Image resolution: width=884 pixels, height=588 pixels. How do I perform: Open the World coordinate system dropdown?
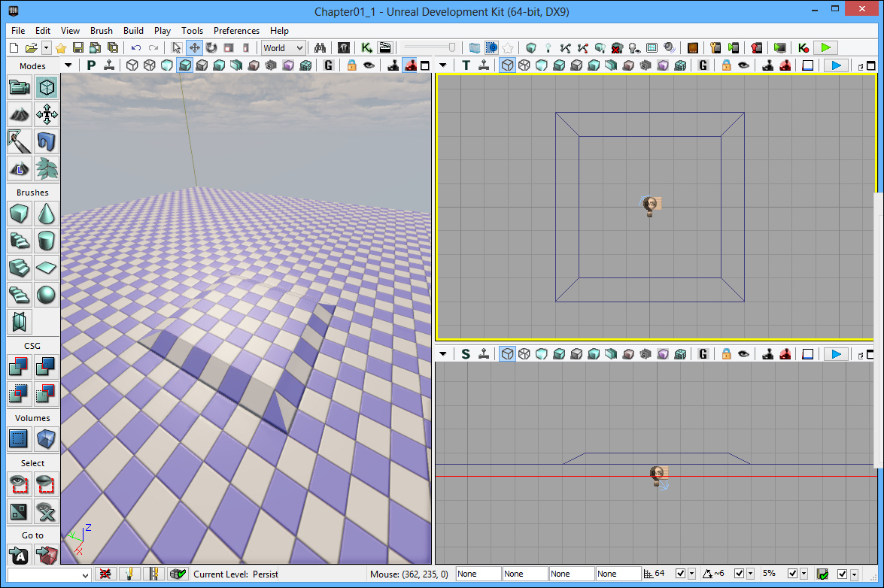(283, 47)
